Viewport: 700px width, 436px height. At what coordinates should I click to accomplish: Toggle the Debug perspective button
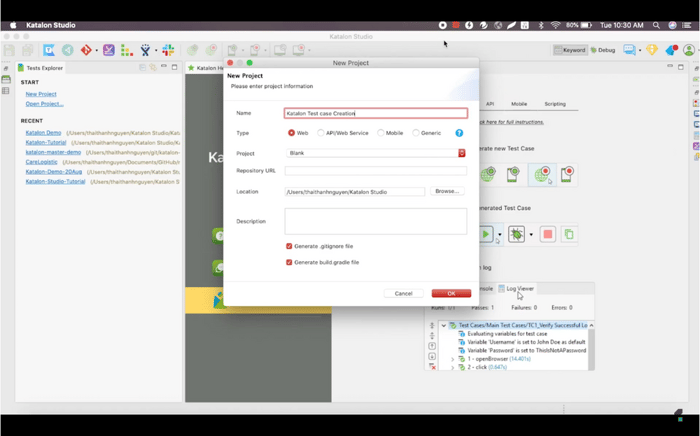point(603,50)
